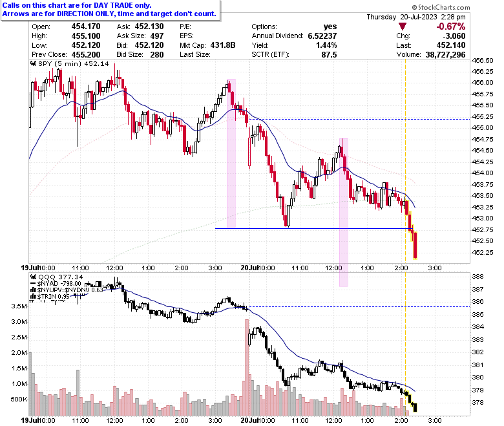Click the SPY candlestick icon in legend
The height and width of the screenshot is (426, 504).
tap(34, 63)
